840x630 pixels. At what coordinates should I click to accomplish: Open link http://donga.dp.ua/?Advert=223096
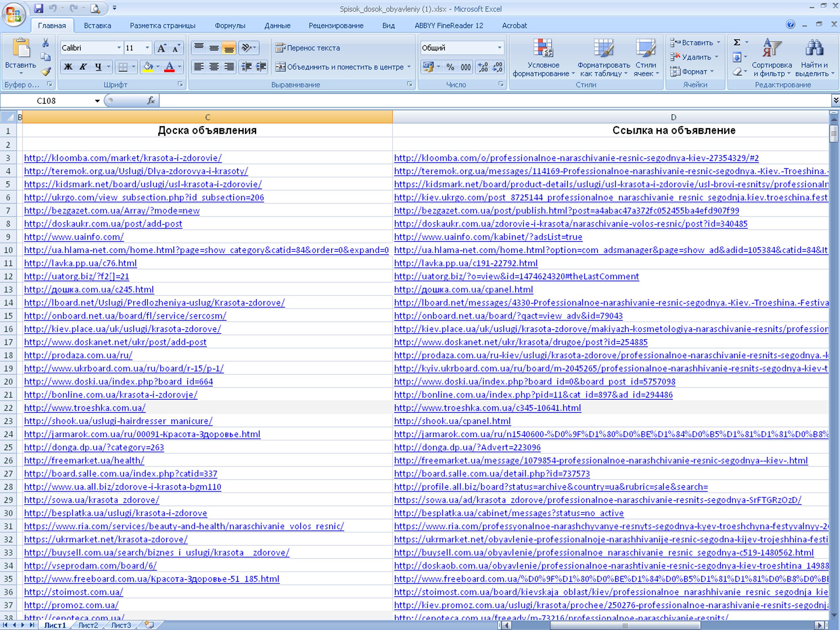click(467, 447)
